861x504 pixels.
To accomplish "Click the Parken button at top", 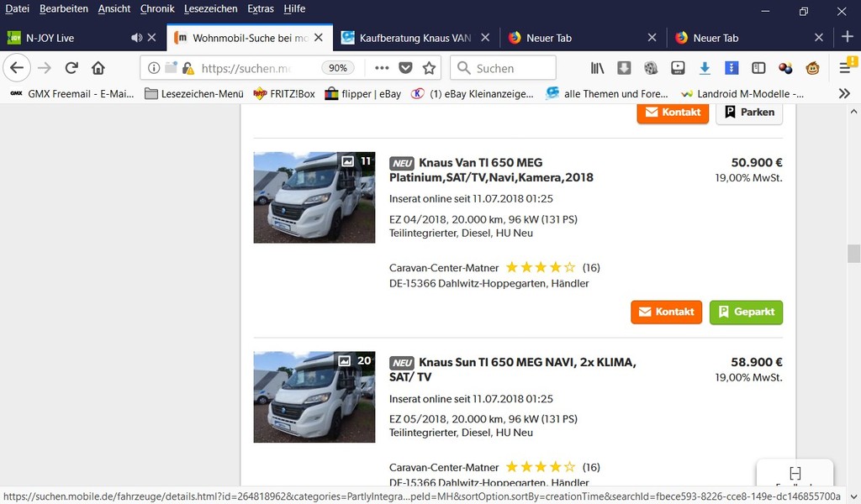I will click(x=749, y=113).
